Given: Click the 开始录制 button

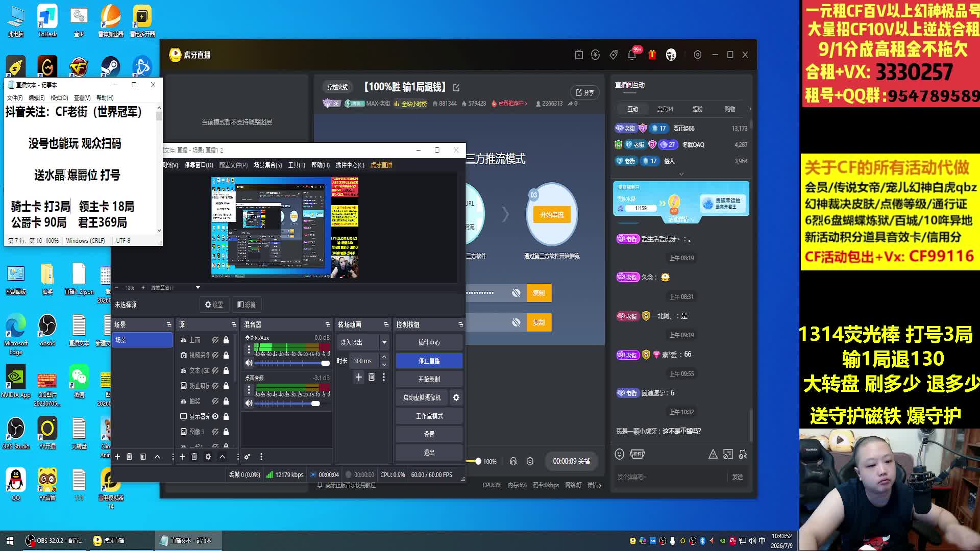Looking at the screenshot, I should point(429,379).
